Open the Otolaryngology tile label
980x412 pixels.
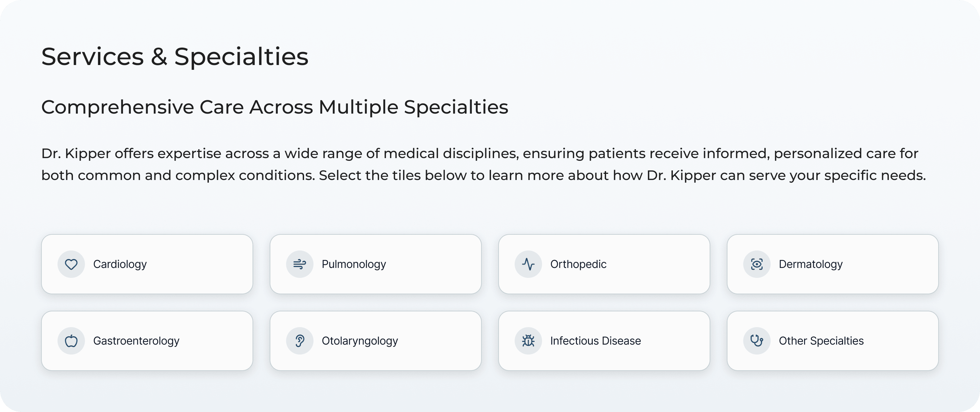(360, 341)
